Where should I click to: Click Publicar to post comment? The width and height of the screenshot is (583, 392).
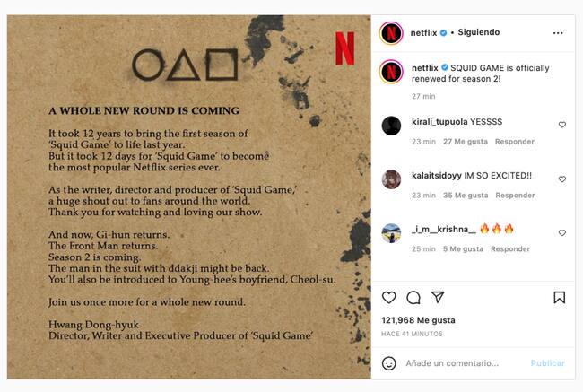tap(547, 363)
